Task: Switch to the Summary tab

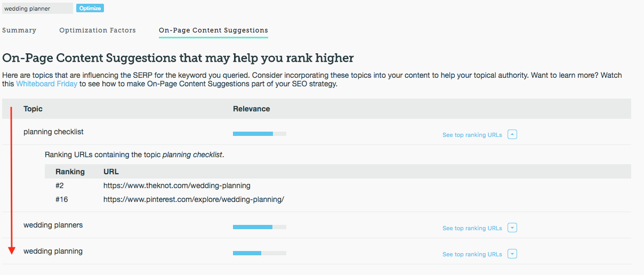Action: click(x=19, y=30)
